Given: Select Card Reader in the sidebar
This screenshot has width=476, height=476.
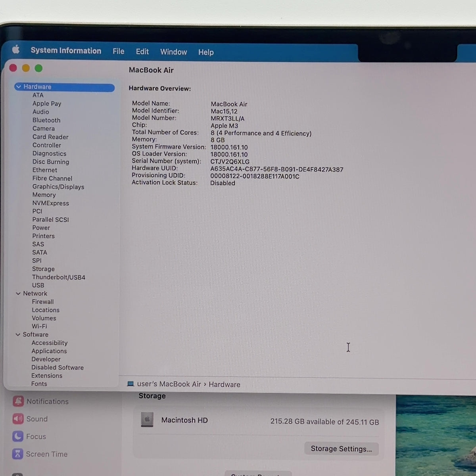Looking at the screenshot, I should coord(50,137).
